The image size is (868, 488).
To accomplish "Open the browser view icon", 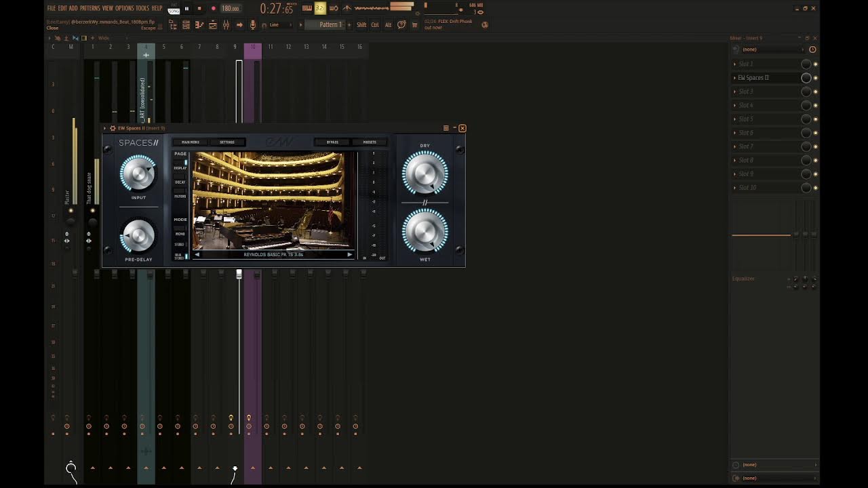I will tap(173, 25).
